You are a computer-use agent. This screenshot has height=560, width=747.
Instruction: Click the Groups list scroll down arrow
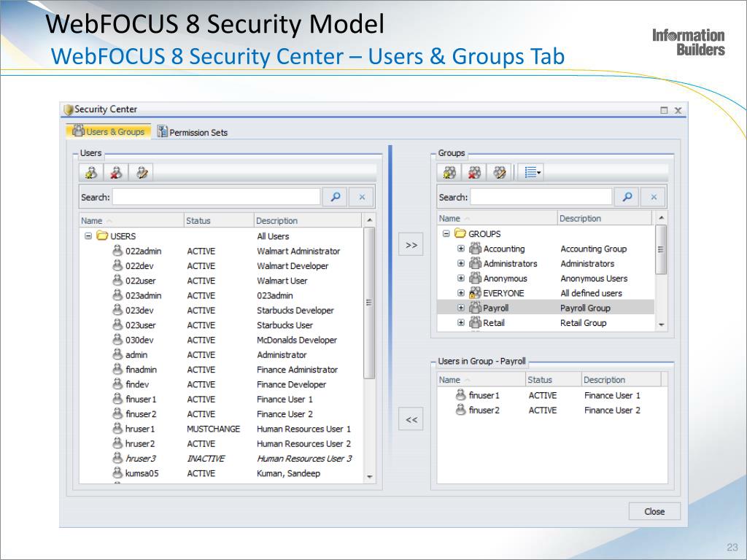pos(661,324)
